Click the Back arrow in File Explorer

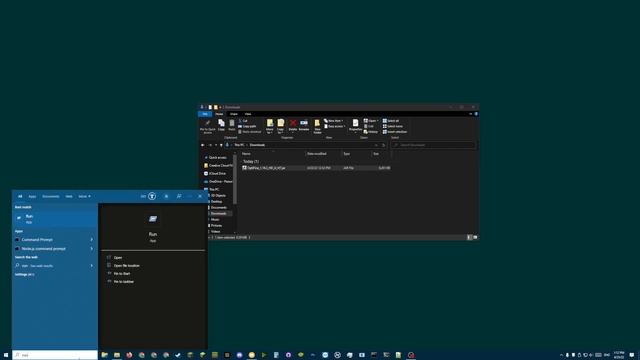[x=203, y=145]
